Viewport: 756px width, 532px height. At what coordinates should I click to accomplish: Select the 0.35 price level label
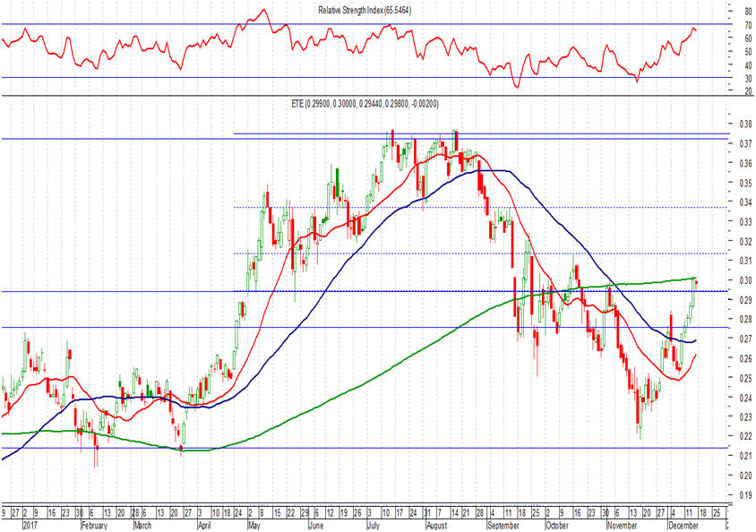coord(746,183)
